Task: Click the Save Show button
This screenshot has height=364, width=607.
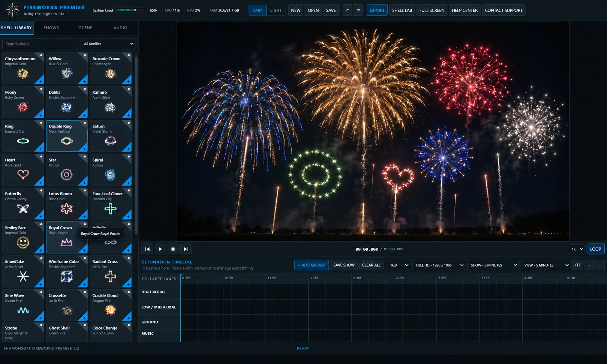Action: 344,265
